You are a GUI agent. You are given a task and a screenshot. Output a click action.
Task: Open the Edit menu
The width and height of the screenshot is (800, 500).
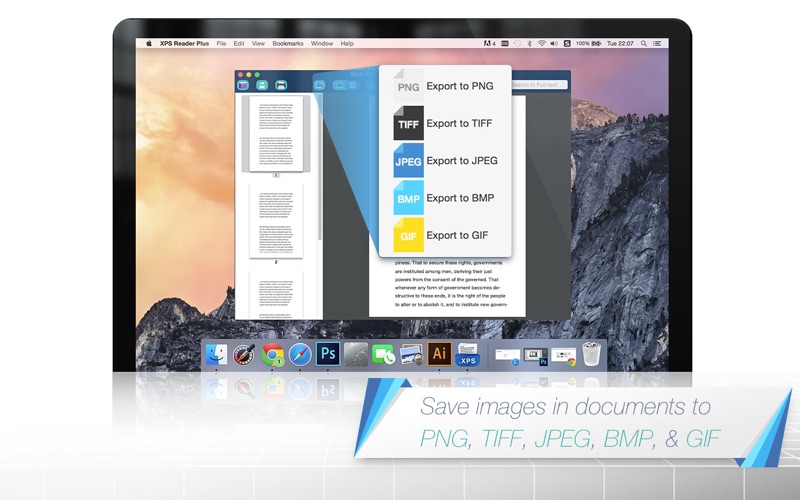pos(239,43)
